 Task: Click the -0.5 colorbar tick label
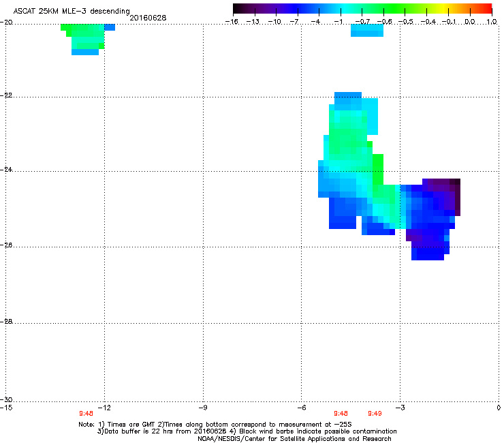pyautogui.click(x=406, y=22)
